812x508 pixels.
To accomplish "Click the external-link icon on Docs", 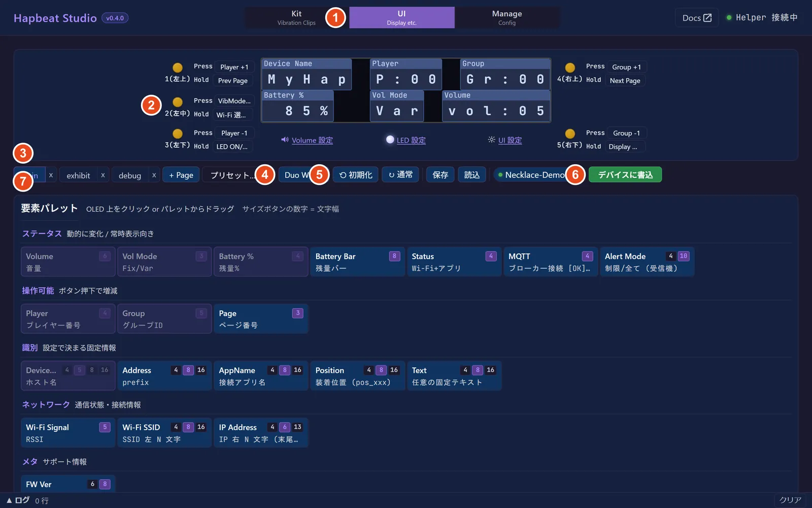I will (x=707, y=18).
